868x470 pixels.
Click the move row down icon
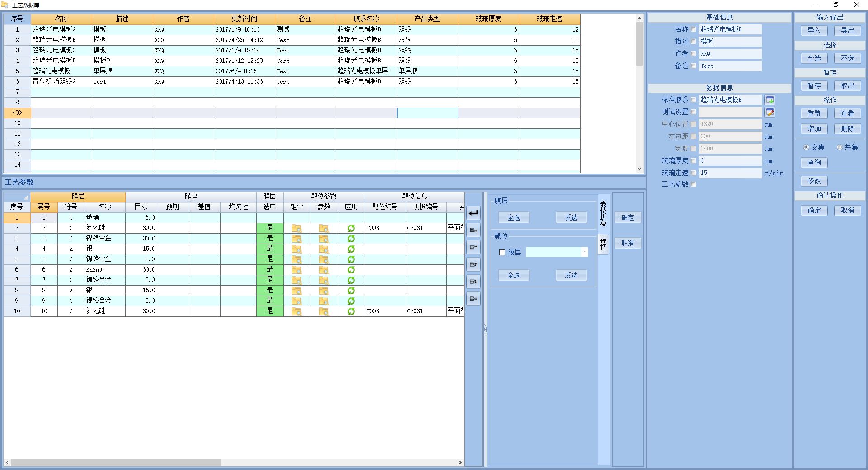[473, 282]
